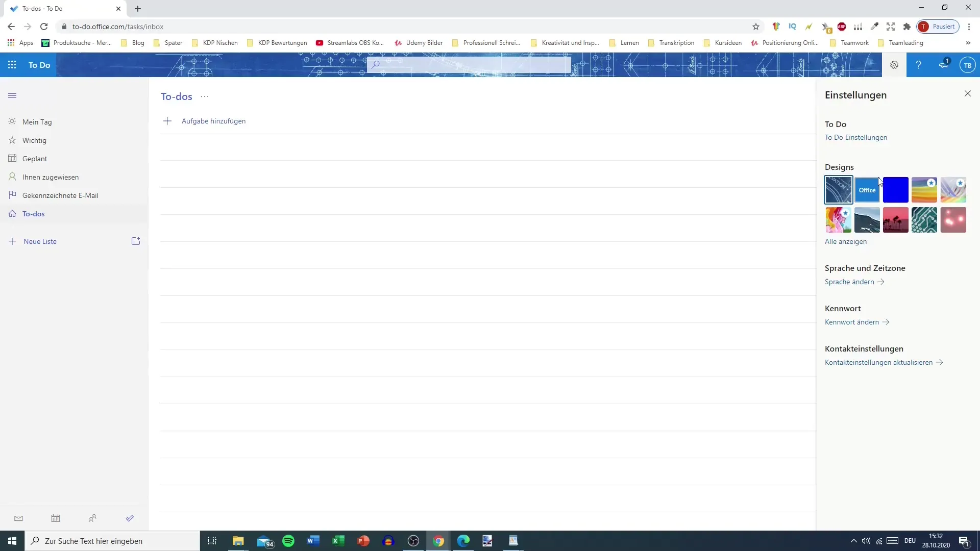The image size is (980, 551).
Task: Select the blueprint design theme
Action: coord(839,190)
